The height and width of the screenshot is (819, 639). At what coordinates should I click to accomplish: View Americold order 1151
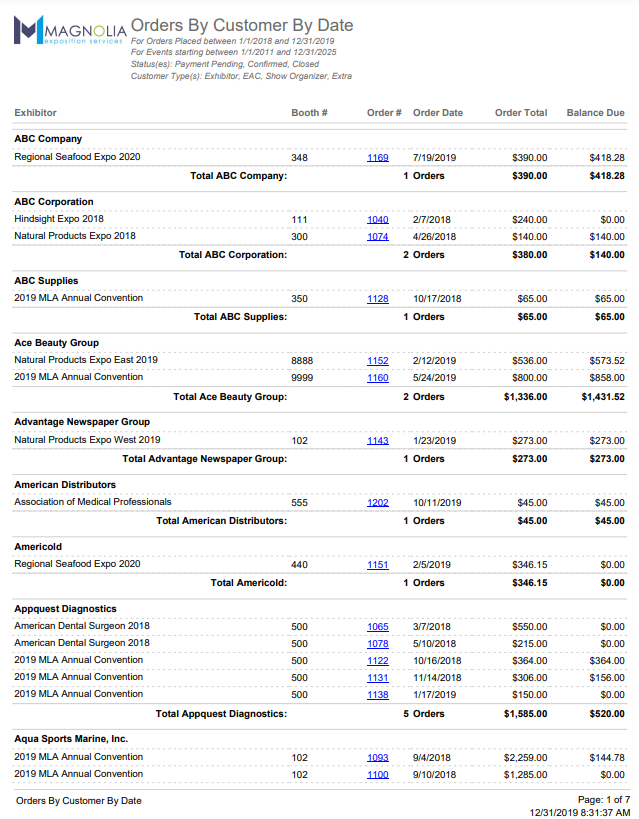coord(377,565)
